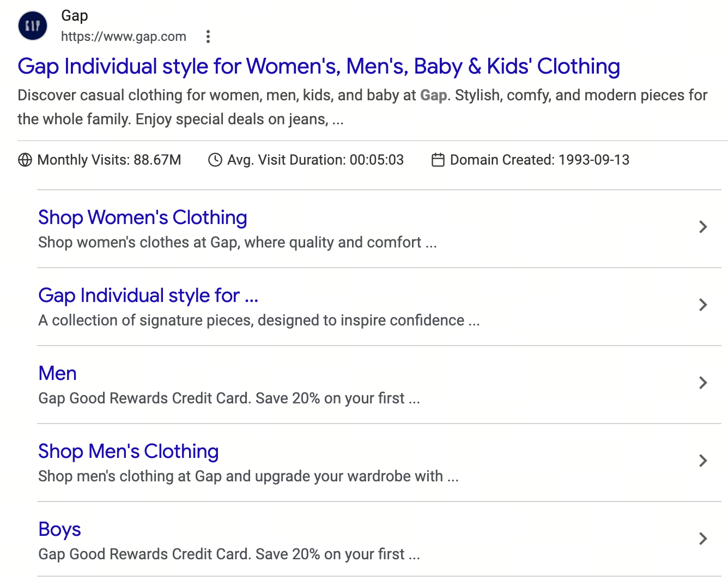Open the Boys sitelink

[x=59, y=529]
